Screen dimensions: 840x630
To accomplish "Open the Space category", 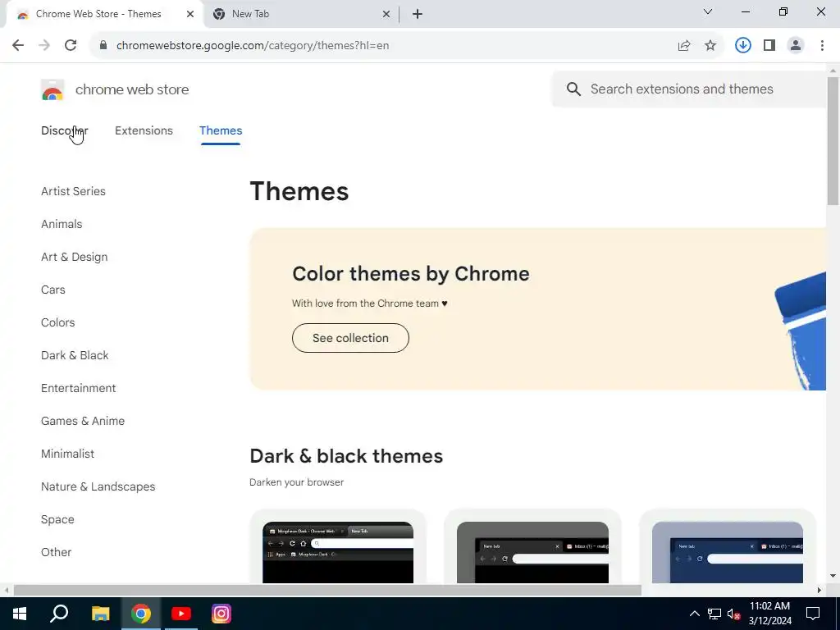I will point(57,519).
